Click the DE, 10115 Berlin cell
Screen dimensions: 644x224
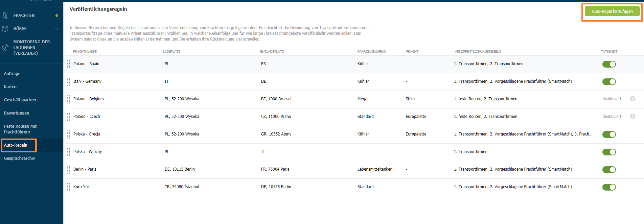(x=180, y=169)
